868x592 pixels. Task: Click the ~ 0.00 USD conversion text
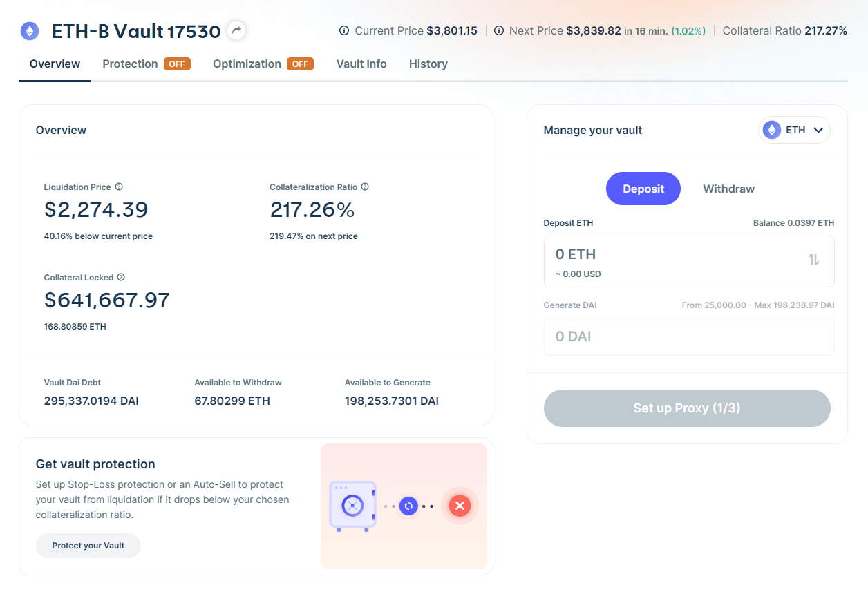point(578,274)
